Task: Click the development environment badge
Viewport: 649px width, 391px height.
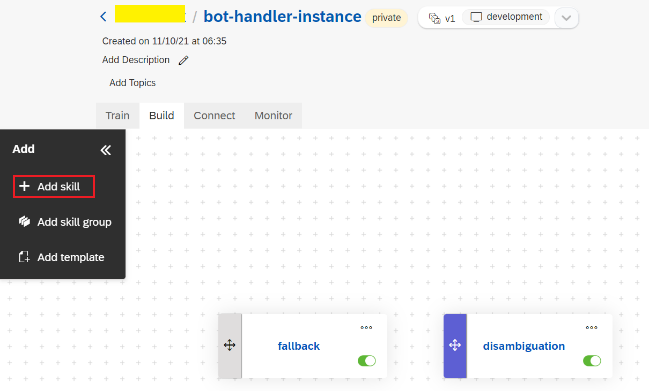Action: pyautogui.click(x=506, y=17)
